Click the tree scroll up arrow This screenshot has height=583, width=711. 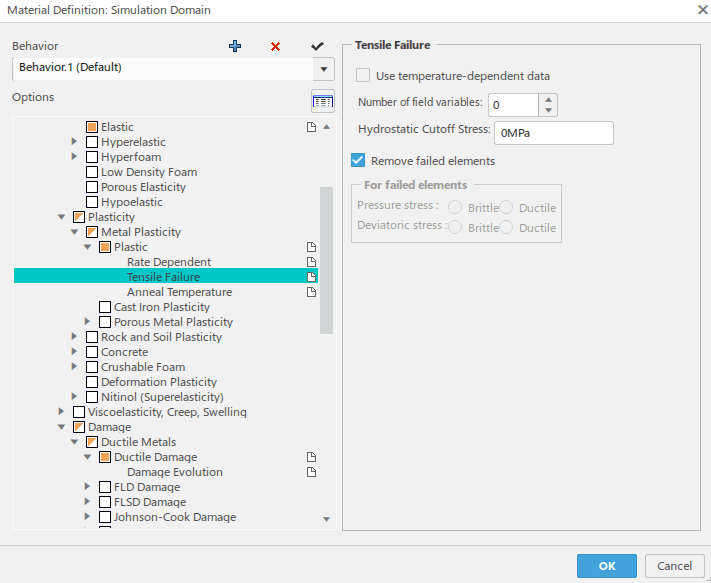click(326, 127)
